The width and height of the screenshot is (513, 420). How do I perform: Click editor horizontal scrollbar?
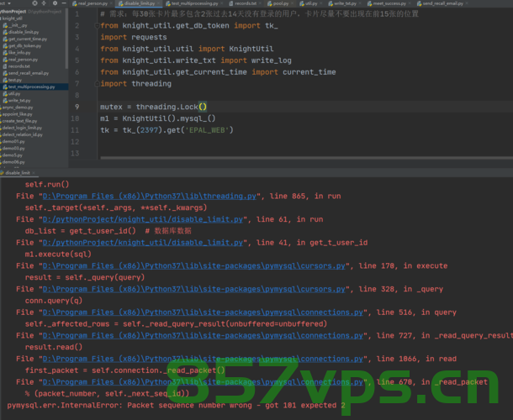tap(307, 158)
